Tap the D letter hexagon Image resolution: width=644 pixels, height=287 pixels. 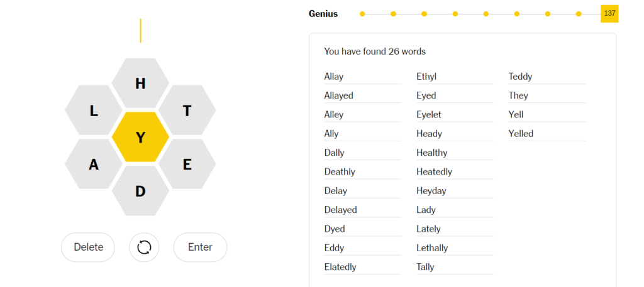(140, 191)
